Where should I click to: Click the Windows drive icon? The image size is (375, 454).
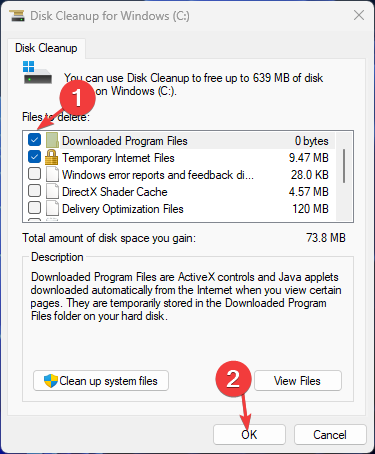point(37,73)
